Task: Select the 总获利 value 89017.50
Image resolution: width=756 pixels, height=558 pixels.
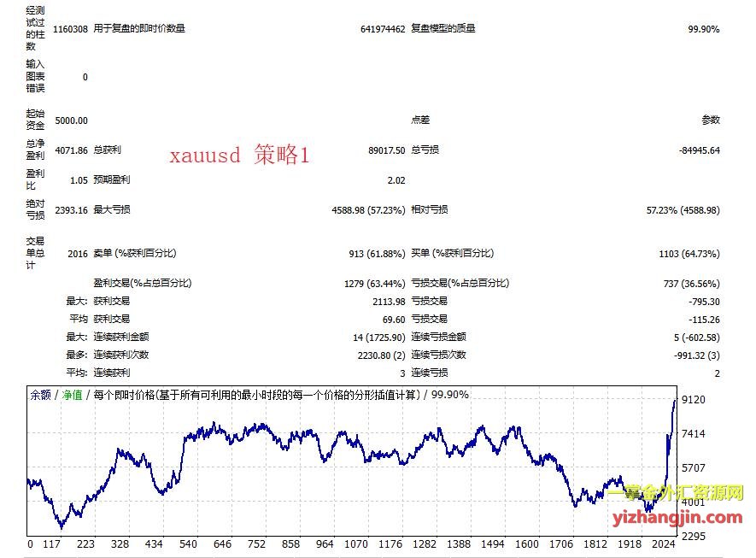Action: (x=386, y=150)
